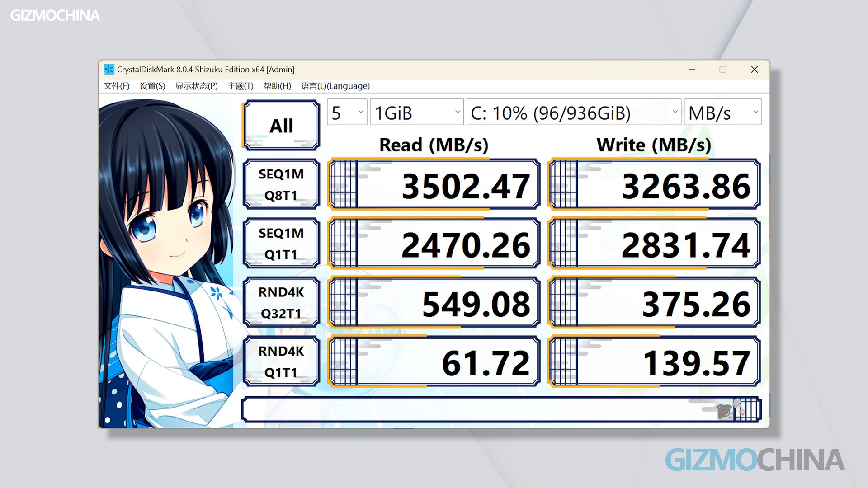Open the 文件(F) menu
868x488 pixels.
click(117, 86)
